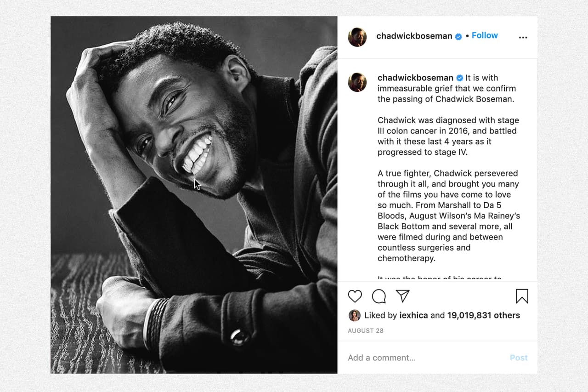Save post with the bookmark icon
Image resolution: width=588 pixels, height=392 pixels.
pos(522,296)
